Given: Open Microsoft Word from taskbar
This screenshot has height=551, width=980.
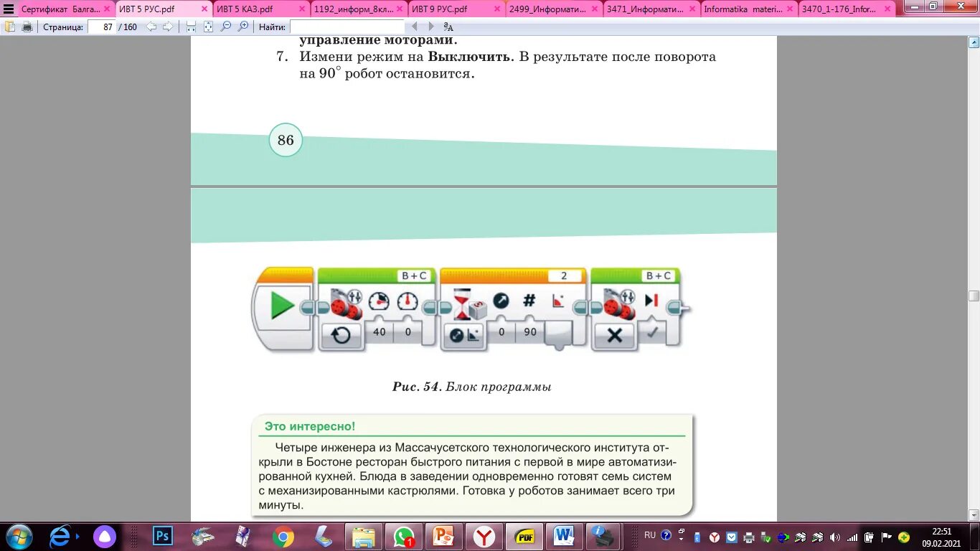Looking at the screenshot, I should pos(565,537).
